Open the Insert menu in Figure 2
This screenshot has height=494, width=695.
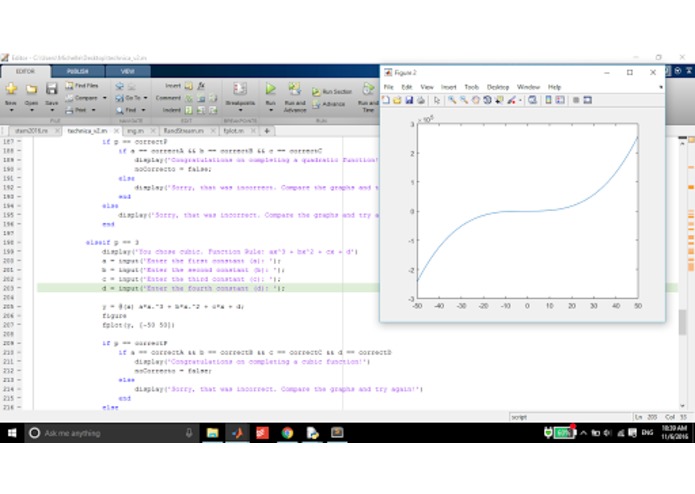coord(449,87)
